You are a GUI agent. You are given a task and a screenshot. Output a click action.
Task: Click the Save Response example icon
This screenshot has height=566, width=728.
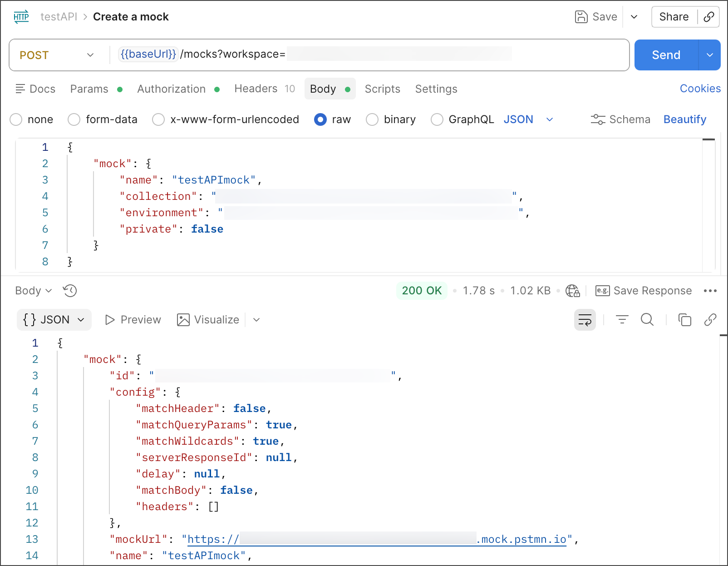click(x=602, y=291)
